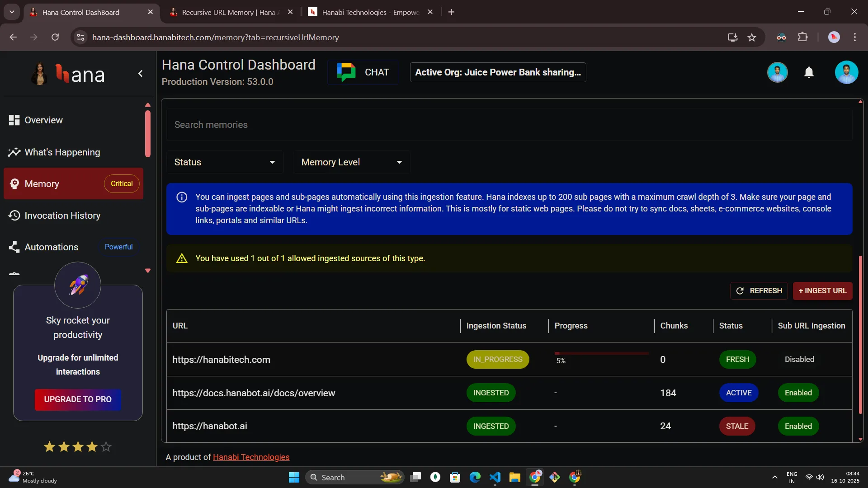Follow the Hanabi Technologies link
This screenshot has height=488, width=868.
[251, 457]
